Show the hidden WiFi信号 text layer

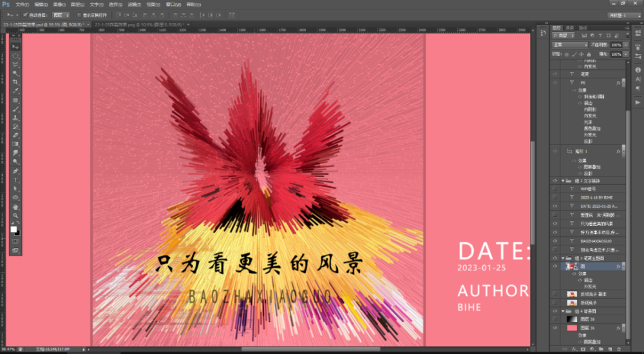pyautogui.click(x=555, y=189)
